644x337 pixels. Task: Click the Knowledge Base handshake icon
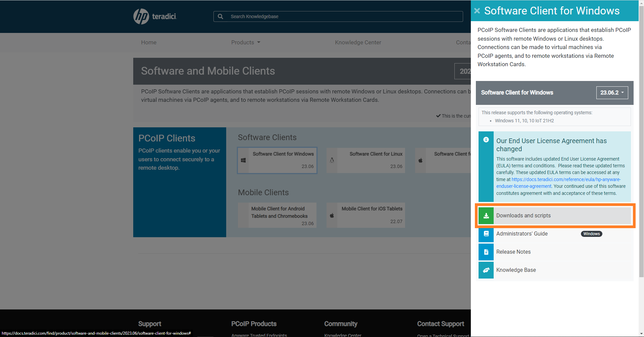[x=486, y=270]
